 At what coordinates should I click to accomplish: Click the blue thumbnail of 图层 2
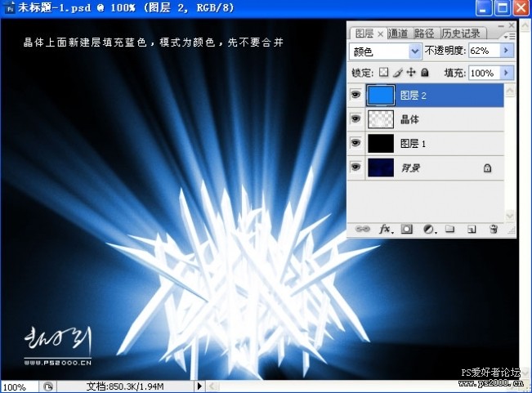click(x=381, y=96)
